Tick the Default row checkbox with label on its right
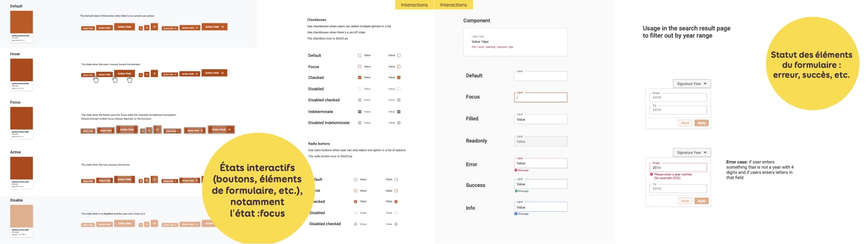 click(360, 55)
